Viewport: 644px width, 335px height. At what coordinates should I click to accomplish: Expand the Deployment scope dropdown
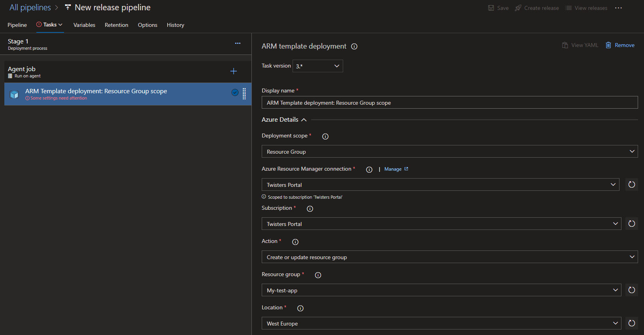[449, 152]
